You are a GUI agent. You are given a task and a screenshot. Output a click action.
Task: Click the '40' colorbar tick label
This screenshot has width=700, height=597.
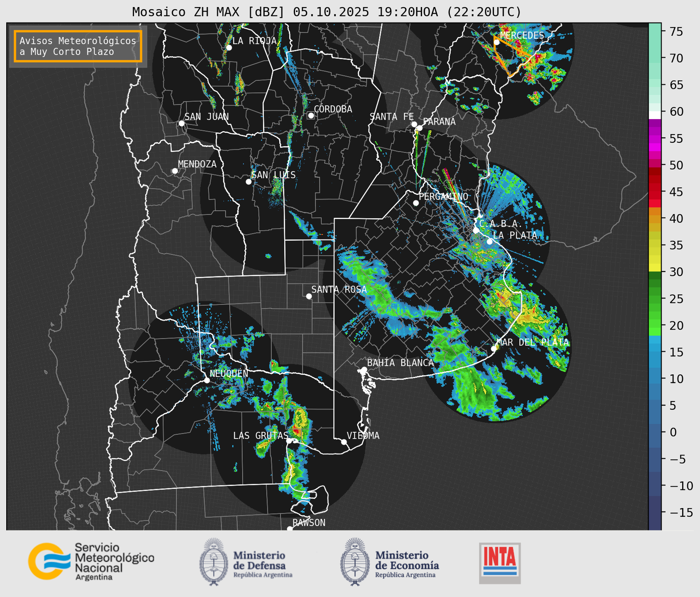pyautogui.click(x=676, y=218)
